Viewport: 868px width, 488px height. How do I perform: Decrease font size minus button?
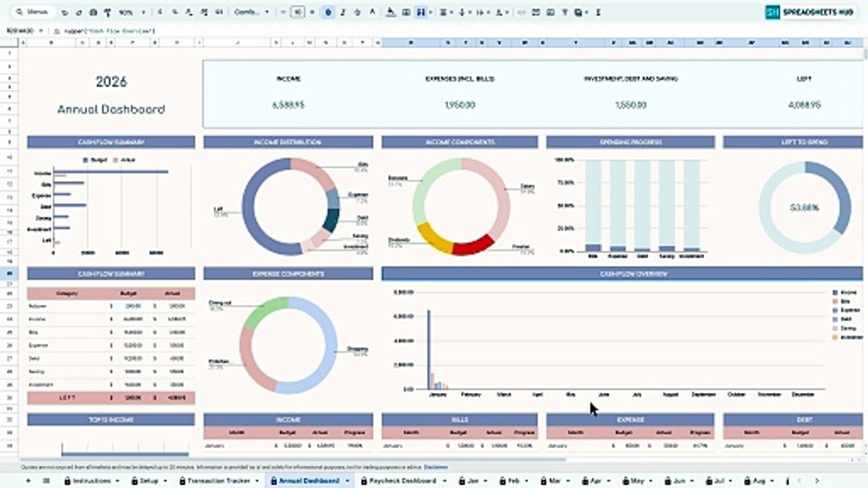click(283, 12)
